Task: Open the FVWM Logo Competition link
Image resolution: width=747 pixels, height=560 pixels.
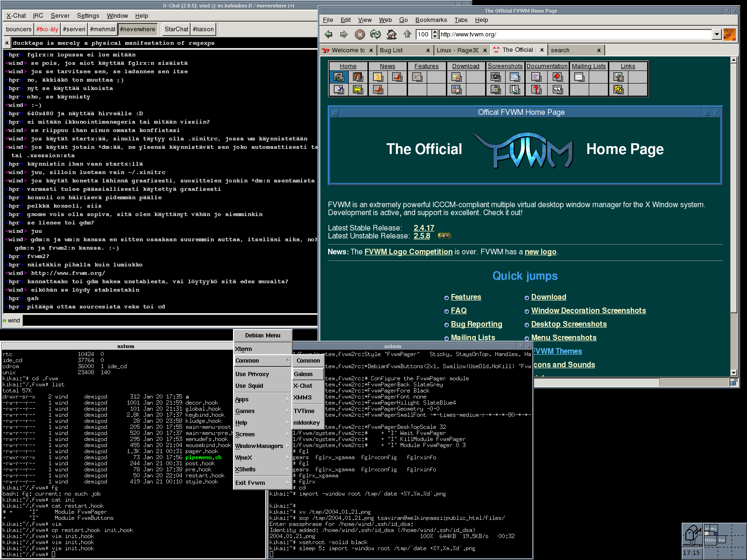Action: coord(408,252)
